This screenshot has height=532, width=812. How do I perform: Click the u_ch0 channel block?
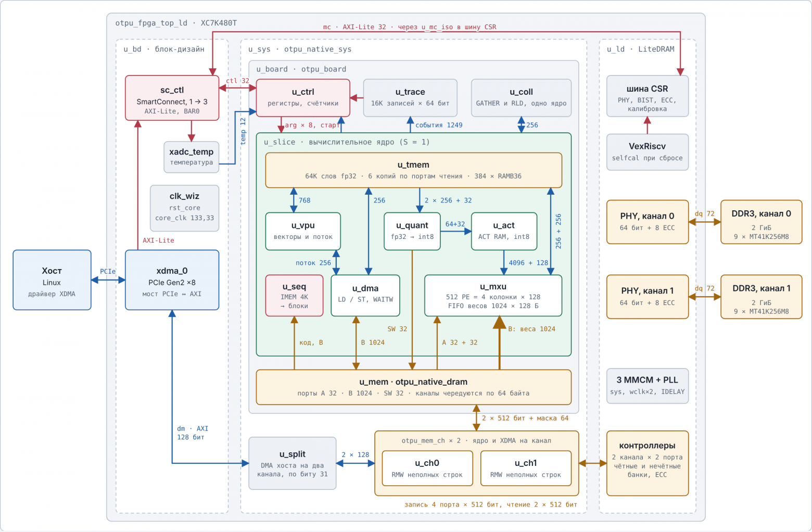tap(427, 468)
